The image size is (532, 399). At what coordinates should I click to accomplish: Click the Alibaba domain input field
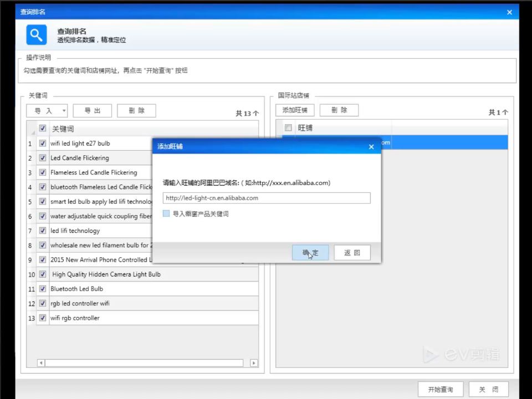(x=267, y=198)
